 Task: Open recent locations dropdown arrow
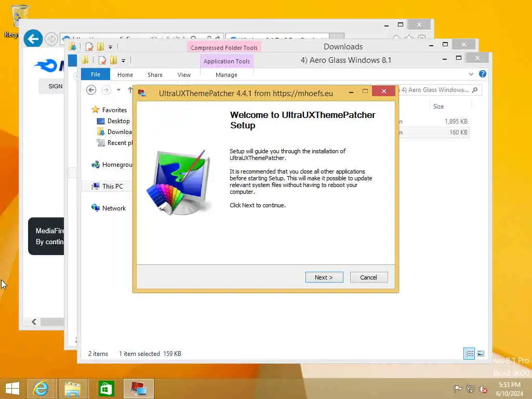[118, 90]
